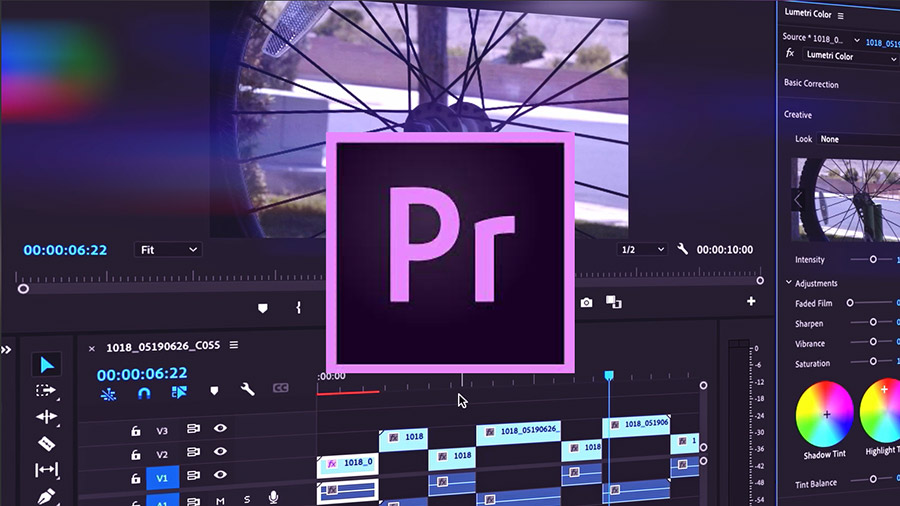Open the Look None dropdown

(858, 139)
